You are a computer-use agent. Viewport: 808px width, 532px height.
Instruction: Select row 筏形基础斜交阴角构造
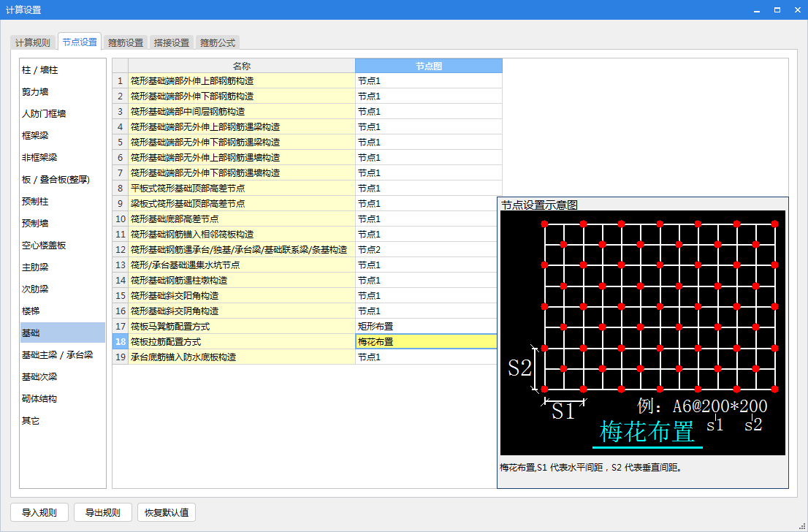point(242,311)
